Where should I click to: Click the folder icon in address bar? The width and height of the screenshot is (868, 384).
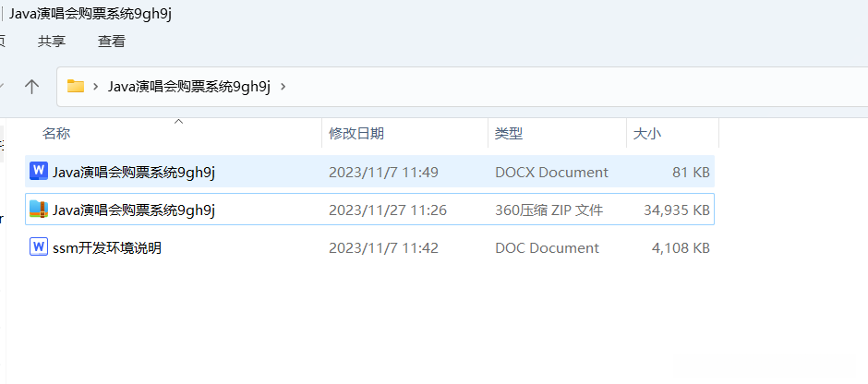click(x=76, y=86)
